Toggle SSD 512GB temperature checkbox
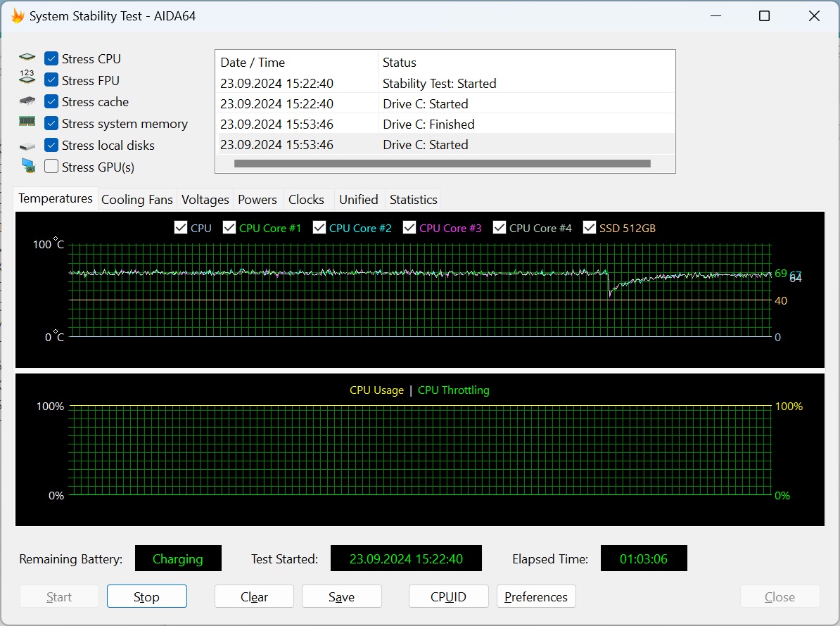The image size is (840, 626). (x=590, y=228)
